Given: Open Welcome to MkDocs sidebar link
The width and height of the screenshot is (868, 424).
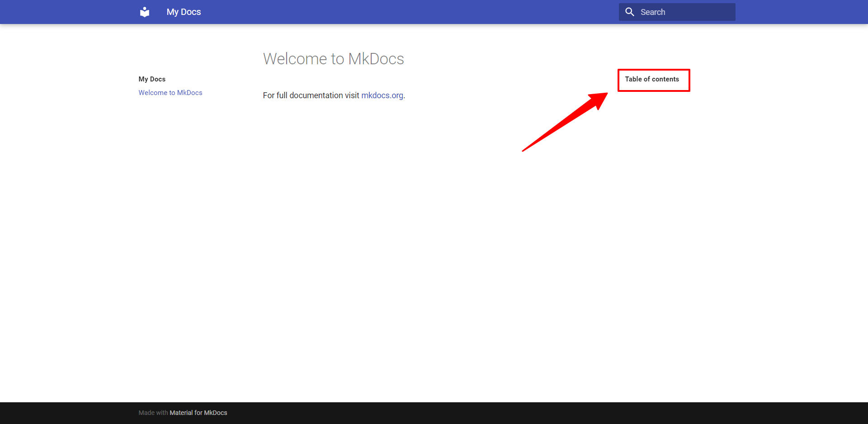Looking at the screenshot, I should 170,93.
